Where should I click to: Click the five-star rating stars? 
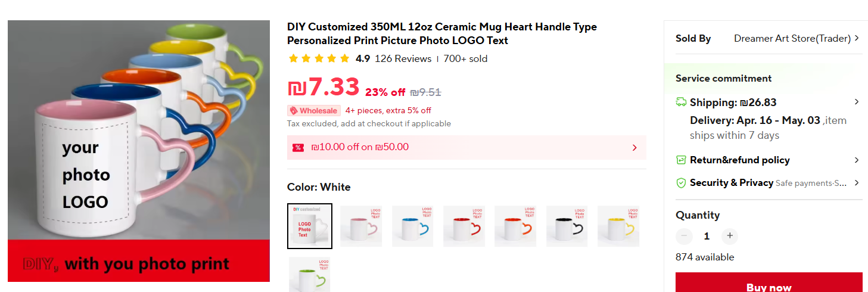point(319,58)
